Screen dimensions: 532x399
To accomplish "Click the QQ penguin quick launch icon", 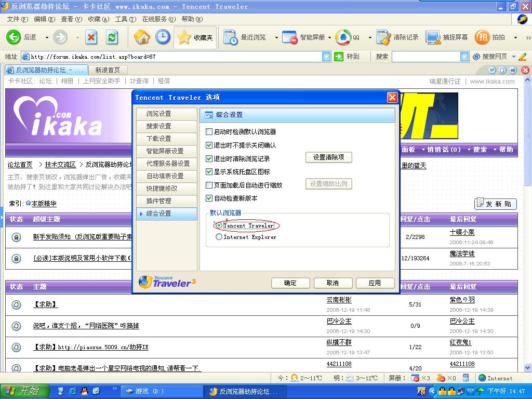I will tap(84, 391).
